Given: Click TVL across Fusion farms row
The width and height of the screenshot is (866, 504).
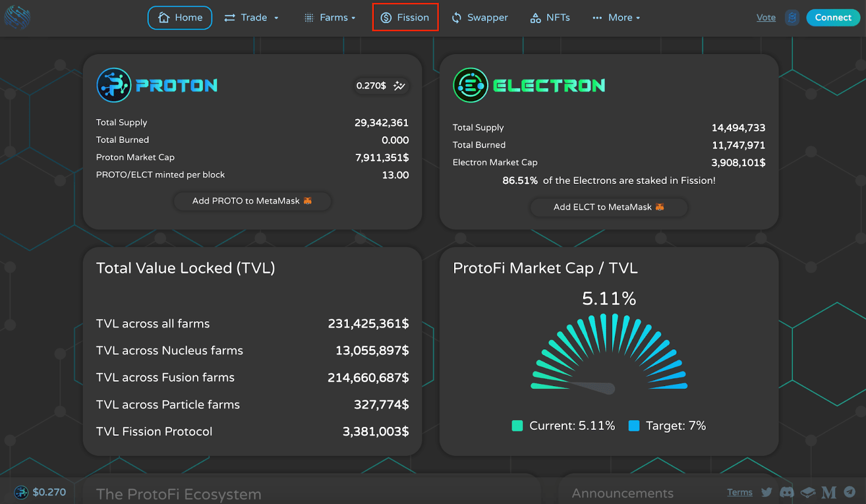Looking at the screenshot, I should click(x=252, y=377).
